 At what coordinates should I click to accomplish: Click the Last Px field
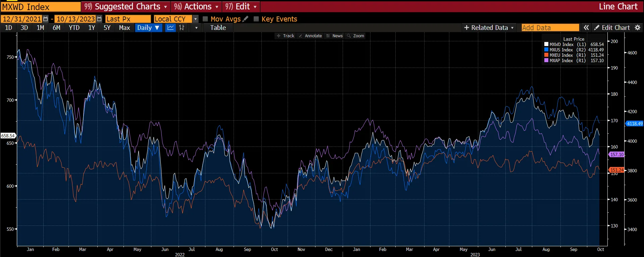(128, 19)
